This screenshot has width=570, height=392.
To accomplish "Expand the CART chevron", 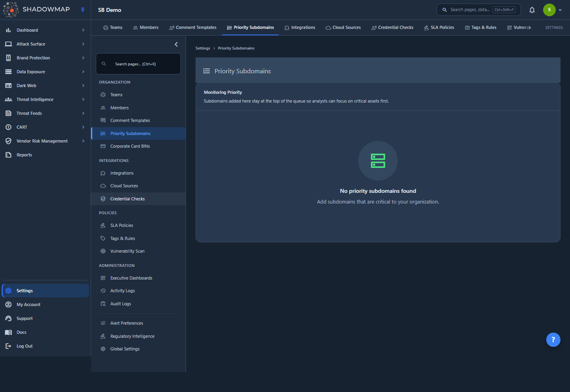I will (x=83, y=127).
